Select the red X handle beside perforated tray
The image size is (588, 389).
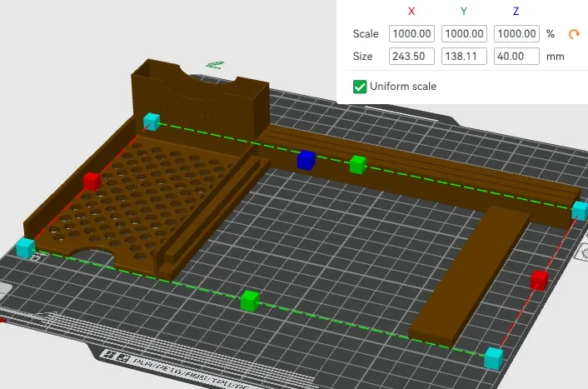(92, 181)
